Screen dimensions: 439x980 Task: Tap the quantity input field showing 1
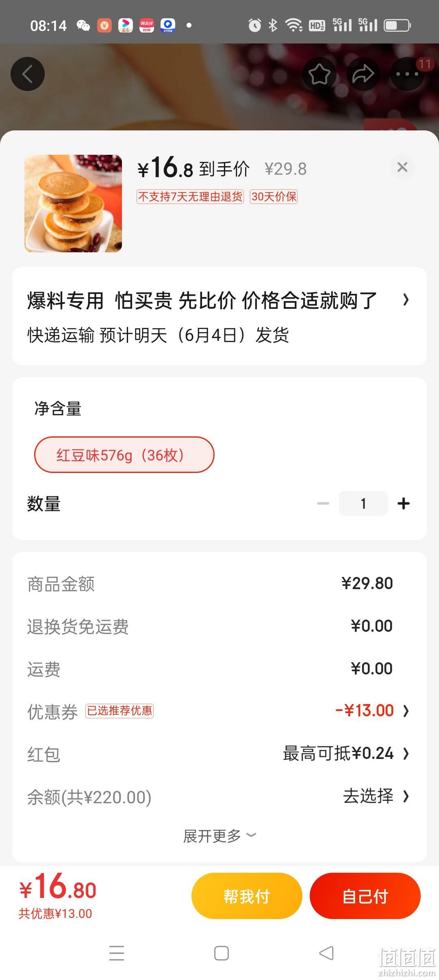[363, 503]
